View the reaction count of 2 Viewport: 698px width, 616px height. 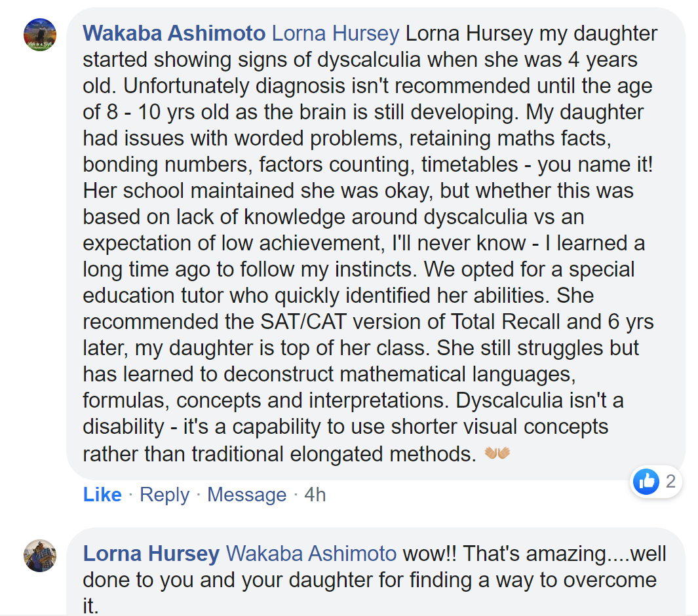point(671,482)
